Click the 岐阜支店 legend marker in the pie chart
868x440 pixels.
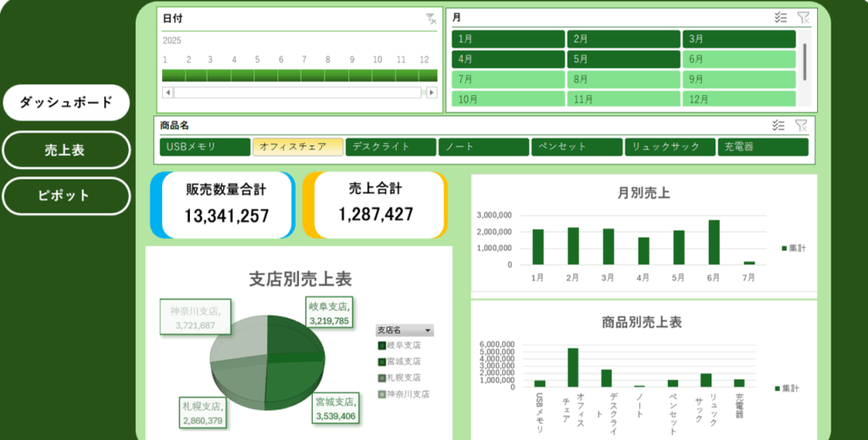pyautogui.click(x=382, y=346)
